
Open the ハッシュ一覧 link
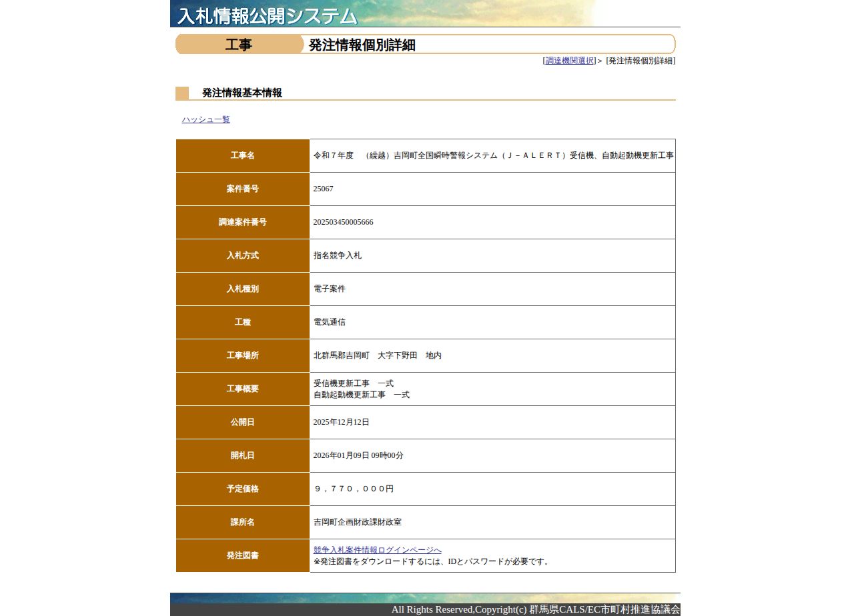pos(205,119)
